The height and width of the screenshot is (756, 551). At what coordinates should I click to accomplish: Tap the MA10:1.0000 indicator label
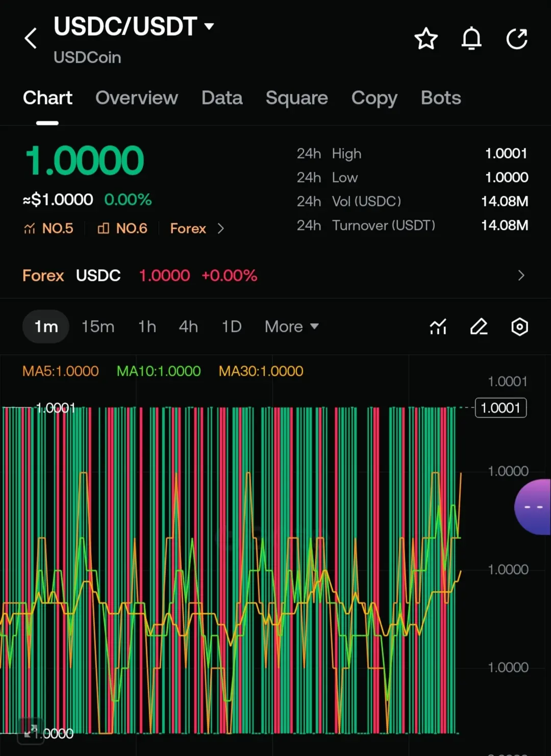point(159,371)
